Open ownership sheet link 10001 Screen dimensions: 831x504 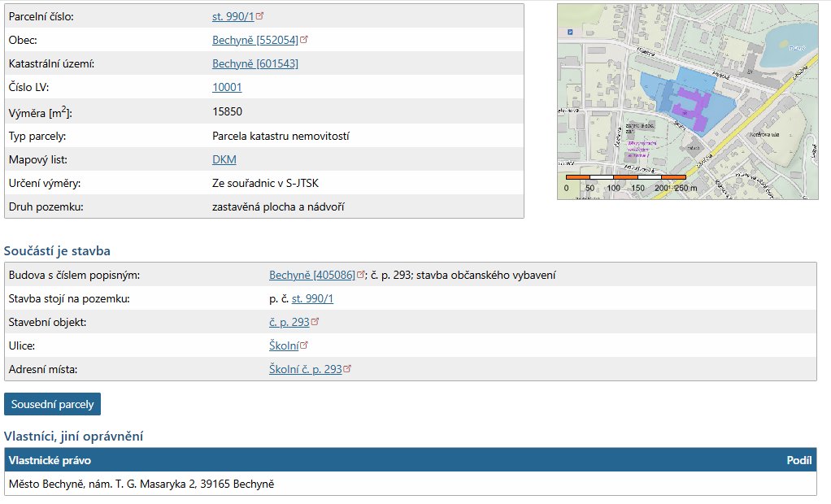[227, 88]
